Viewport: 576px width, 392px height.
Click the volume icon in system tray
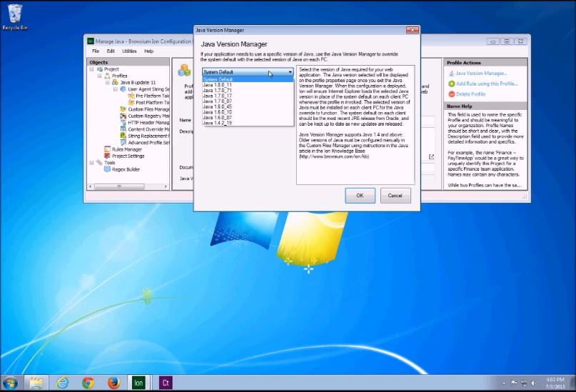coord(534,383)
